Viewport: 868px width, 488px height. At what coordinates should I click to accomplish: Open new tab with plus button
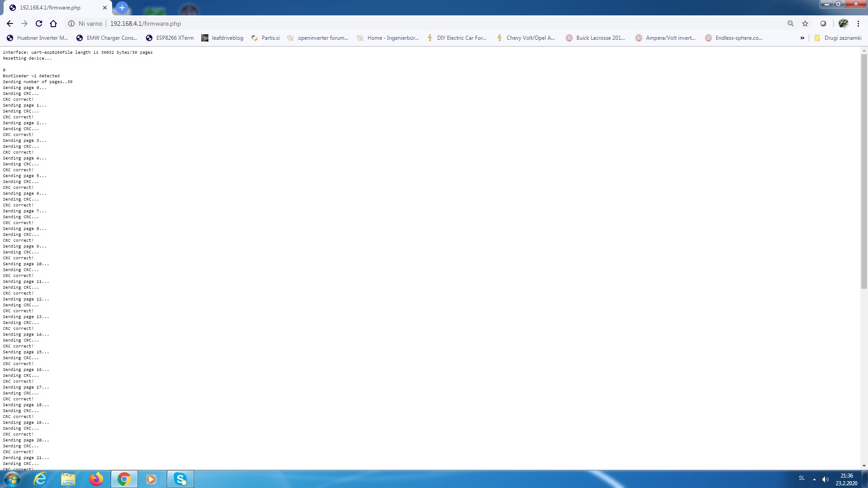click(x=122, y=8)
